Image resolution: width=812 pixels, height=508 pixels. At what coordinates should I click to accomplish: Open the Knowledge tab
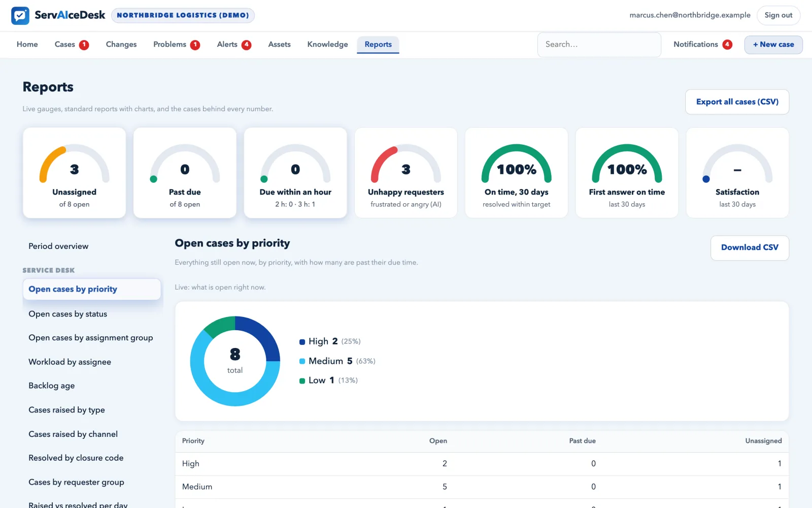328,45
